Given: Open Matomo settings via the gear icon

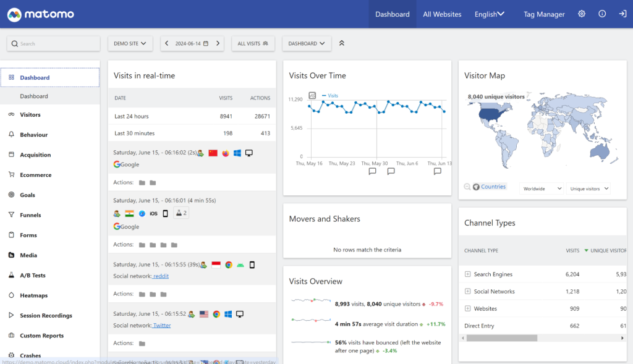Looking at the screenshot, I should click(581, 13).
